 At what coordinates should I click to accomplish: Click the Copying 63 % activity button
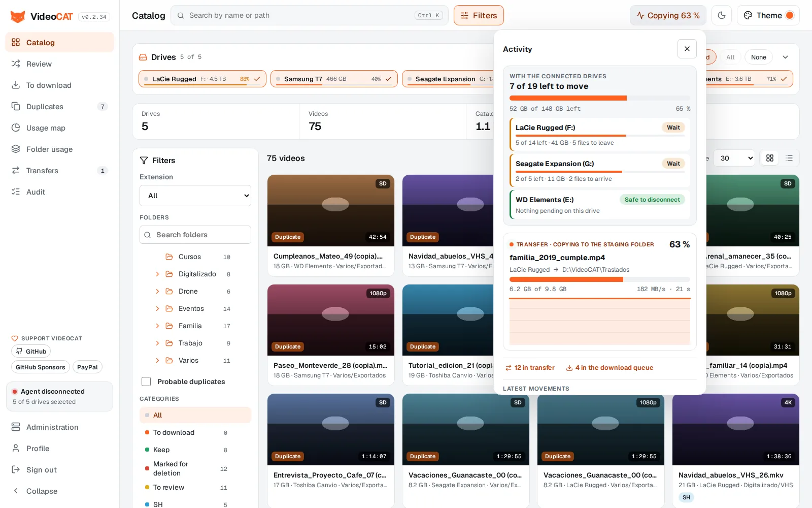click(668, 15)
